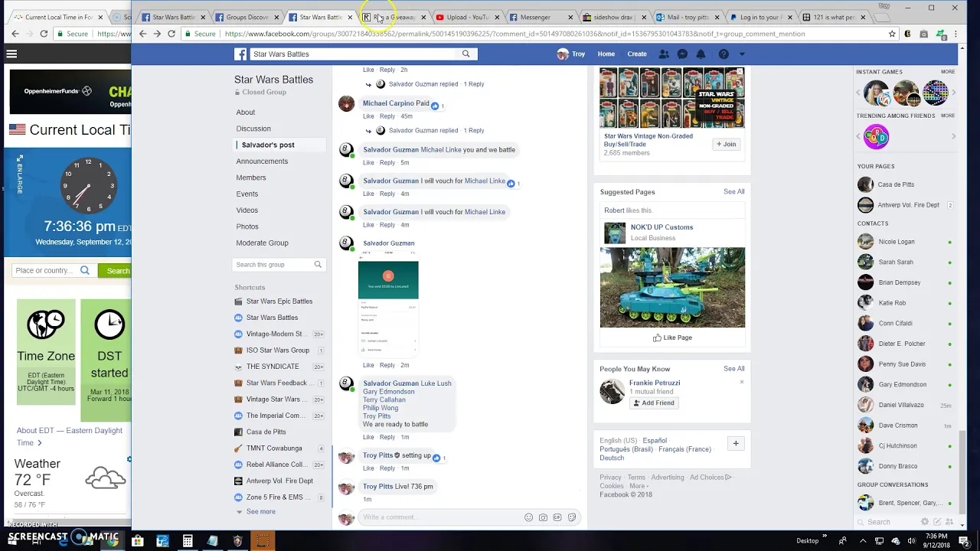This screenshot has height=551, width=980.
Task: Open Star Wars Epic Battles shortcut
Action: [x=279, y=302]
